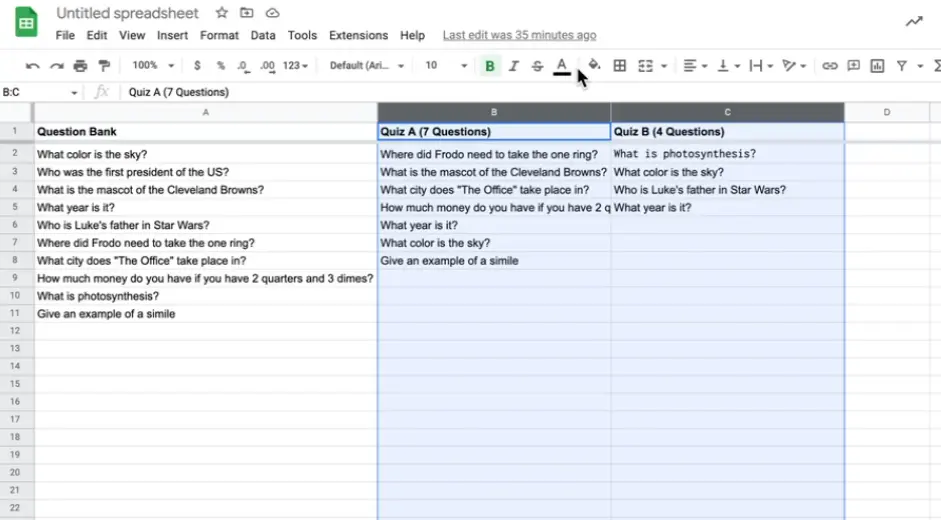Click the 'Last edit was 35 minutes ago' link
The image size is (941, 520).
coord(519,35)
